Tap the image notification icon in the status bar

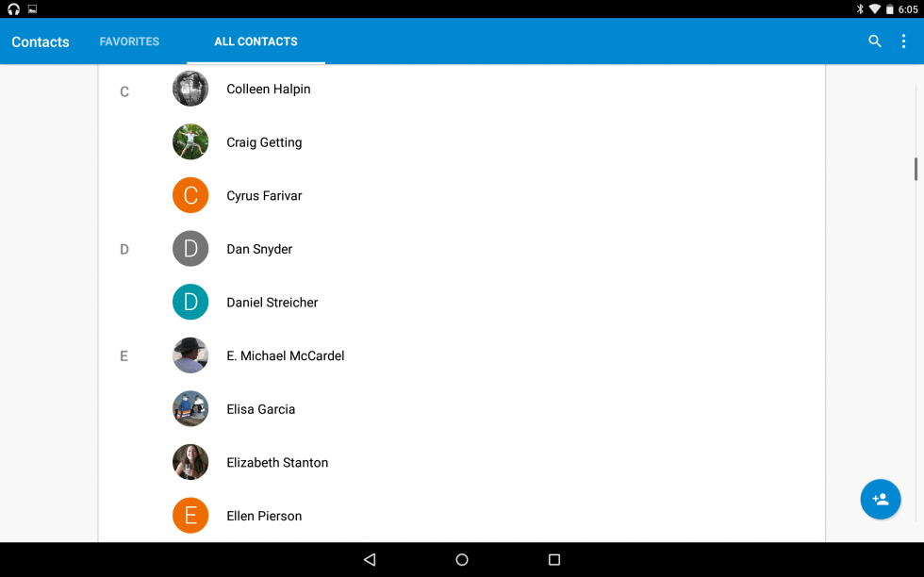[x=32, y=8]
